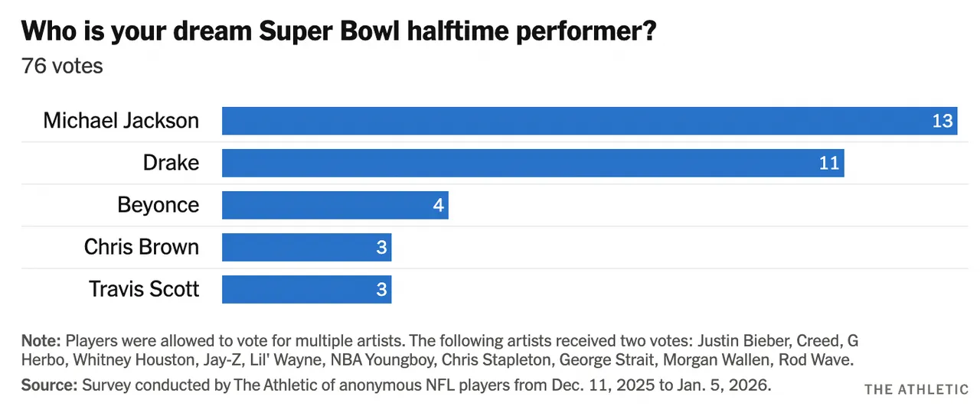Select the Travis Scott blue bar
Viewport: 980px width, 416px height.
click(306, 289)
